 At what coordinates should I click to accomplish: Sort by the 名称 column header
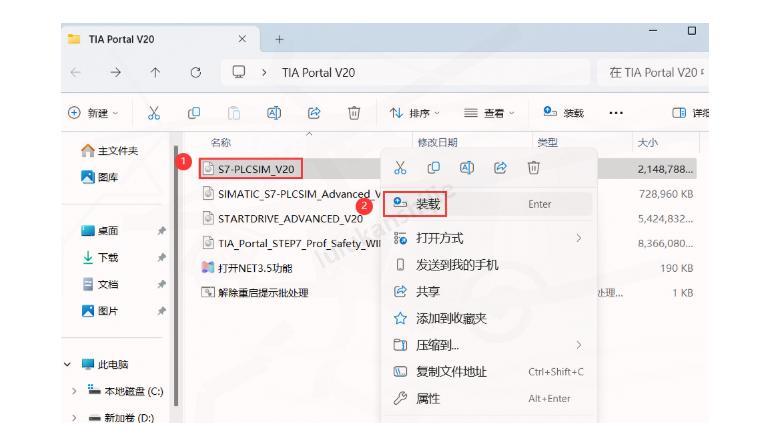220,142
